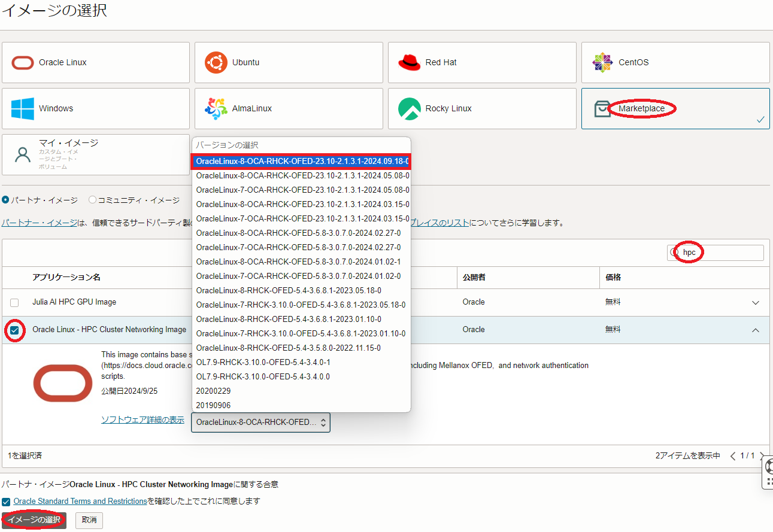
Task: Pick the Red Hat image tile
Action: [482, 62]
